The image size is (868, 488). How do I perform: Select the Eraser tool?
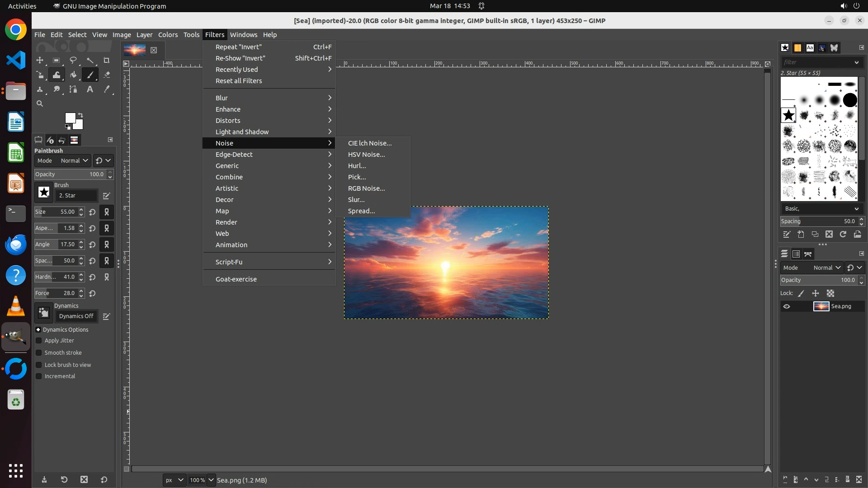pos(107,75)
